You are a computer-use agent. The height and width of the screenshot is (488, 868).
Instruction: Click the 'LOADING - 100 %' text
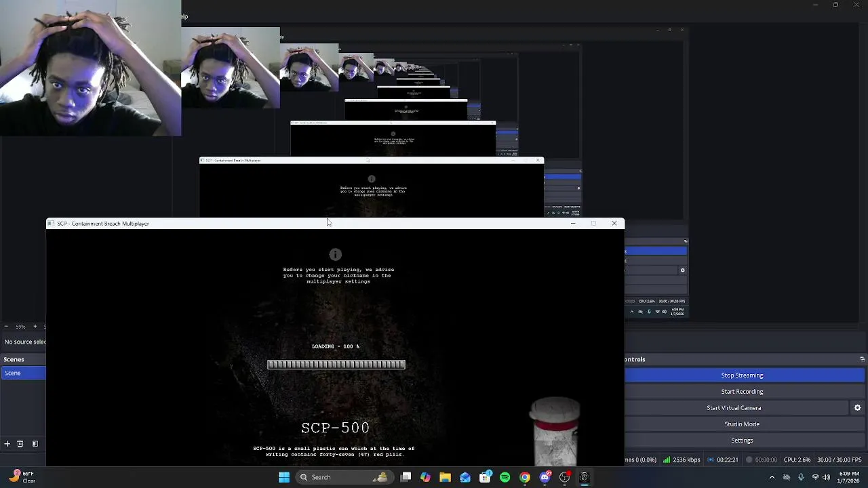pos(336,346)
